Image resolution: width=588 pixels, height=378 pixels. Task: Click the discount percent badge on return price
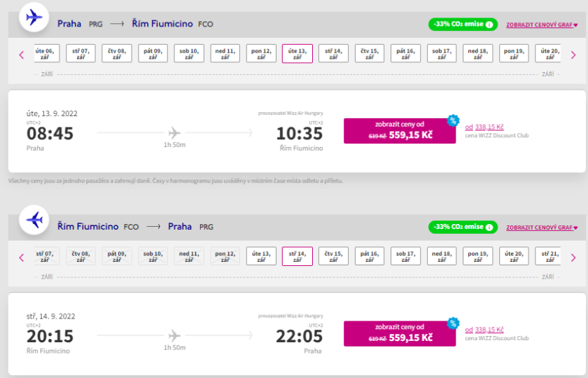[452, 323]
